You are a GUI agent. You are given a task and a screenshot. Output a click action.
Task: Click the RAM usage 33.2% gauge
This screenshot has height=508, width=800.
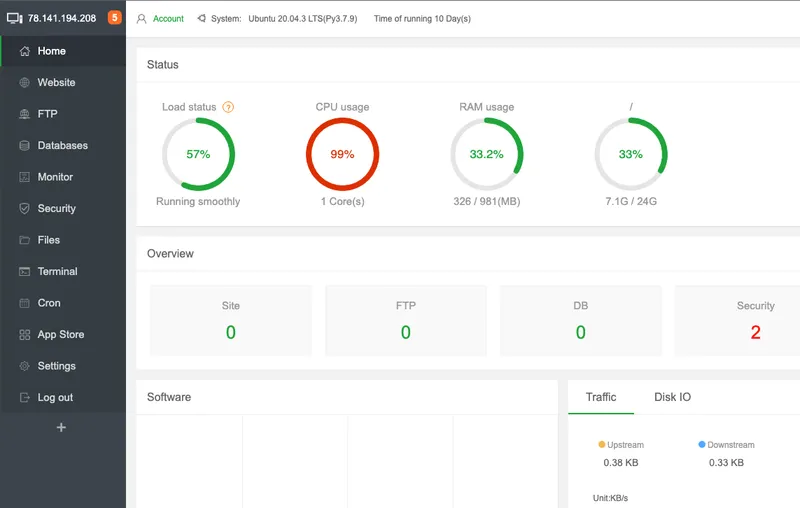click(486, 154)
